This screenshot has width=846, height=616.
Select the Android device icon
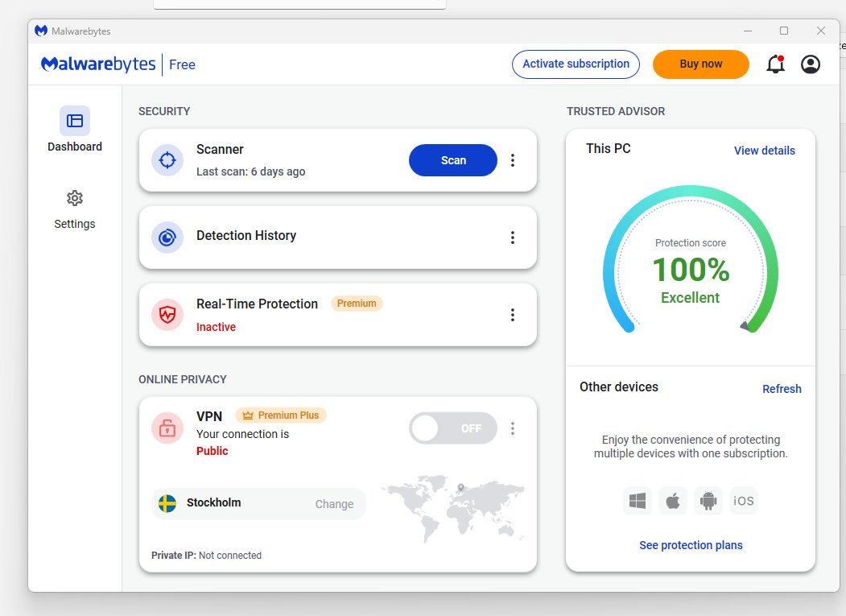click(x=708, y=501)
